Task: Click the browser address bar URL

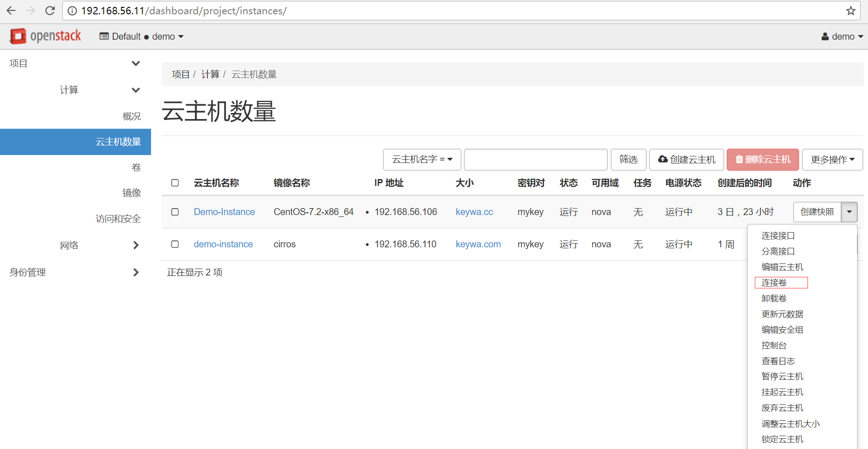Action: pyautogui.click(x=184, y=11)
